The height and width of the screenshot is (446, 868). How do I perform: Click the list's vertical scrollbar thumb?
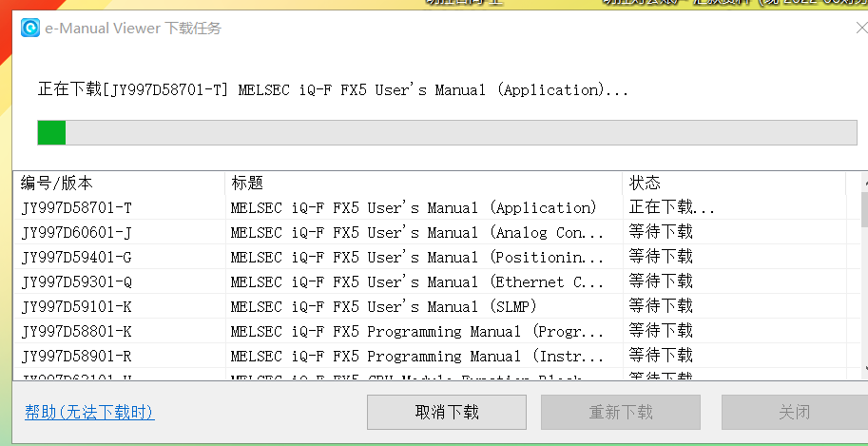click(863, 209)
